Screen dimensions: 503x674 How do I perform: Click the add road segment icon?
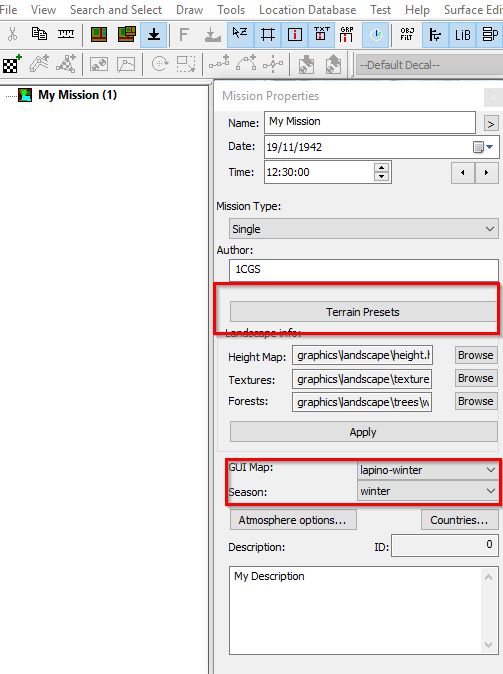coord(39,64)
